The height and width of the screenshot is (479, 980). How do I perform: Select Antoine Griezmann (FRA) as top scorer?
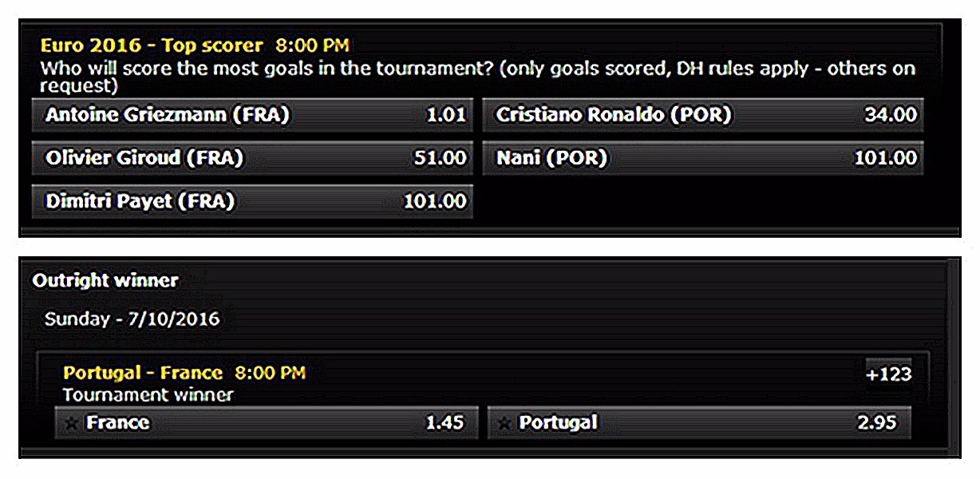(x=168, y=116)
